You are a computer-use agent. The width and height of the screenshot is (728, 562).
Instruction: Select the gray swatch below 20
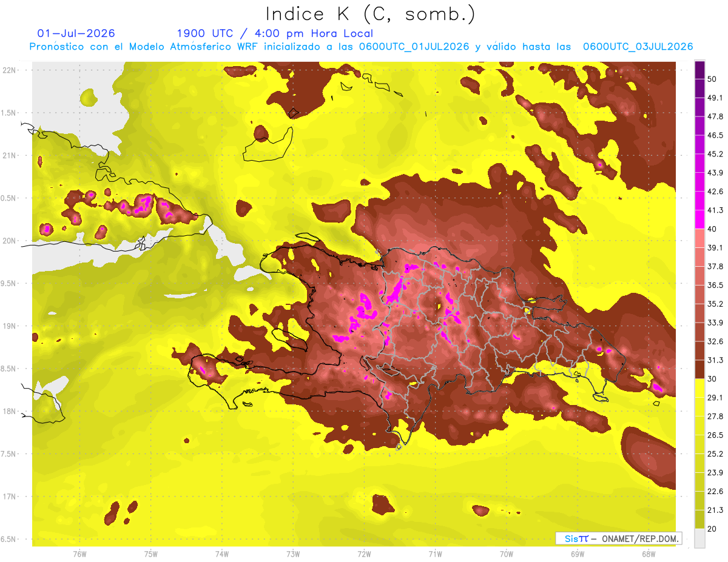699,538
